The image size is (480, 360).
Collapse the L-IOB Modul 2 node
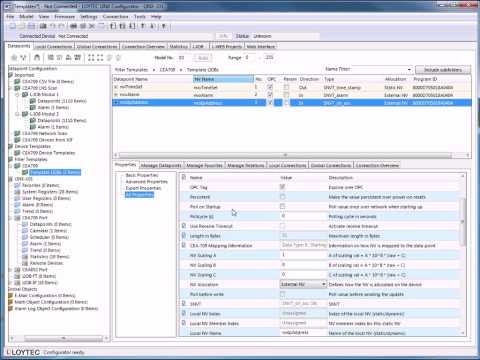(x=17, y=114)
